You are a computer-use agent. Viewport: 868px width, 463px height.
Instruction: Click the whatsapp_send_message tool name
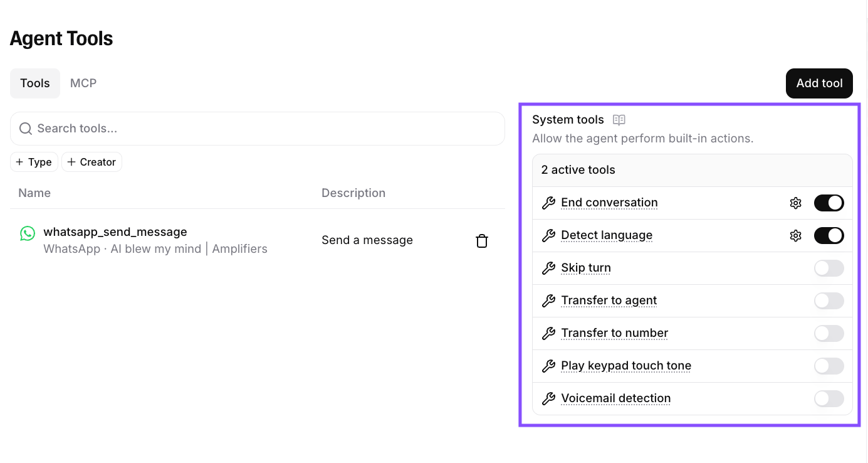pos(115,232)
